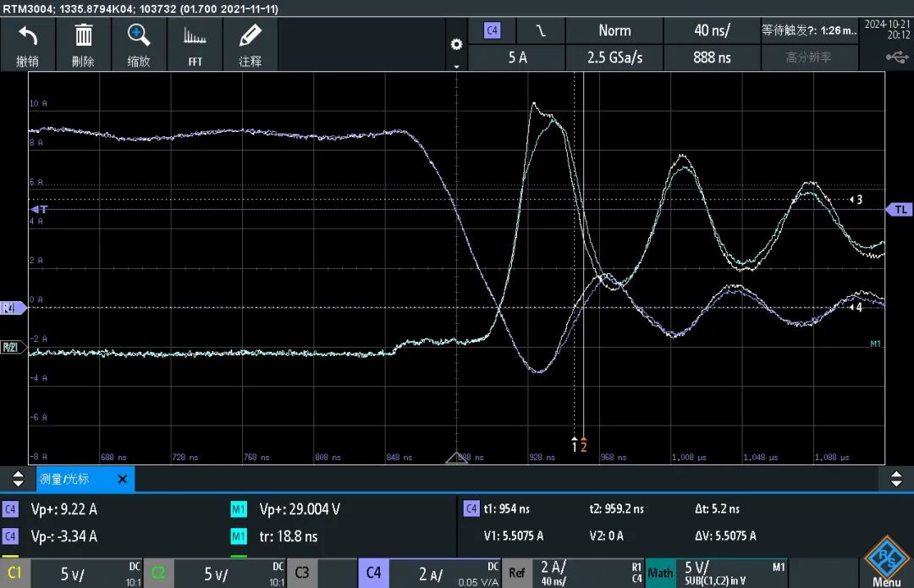914x588 pixels.
Task: Expand results panel with left arrows
Action: (18, 479)
